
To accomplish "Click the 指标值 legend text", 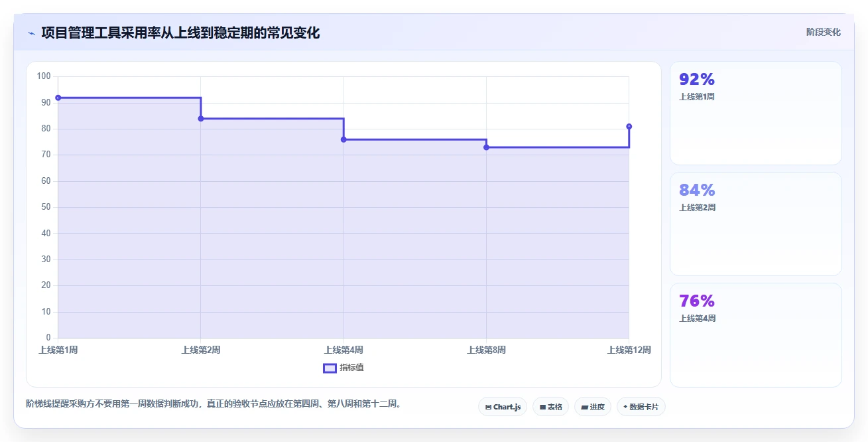I will pos(351,368).
